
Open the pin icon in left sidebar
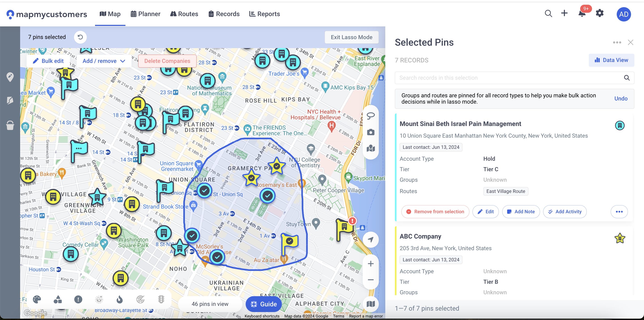(10, 77)
